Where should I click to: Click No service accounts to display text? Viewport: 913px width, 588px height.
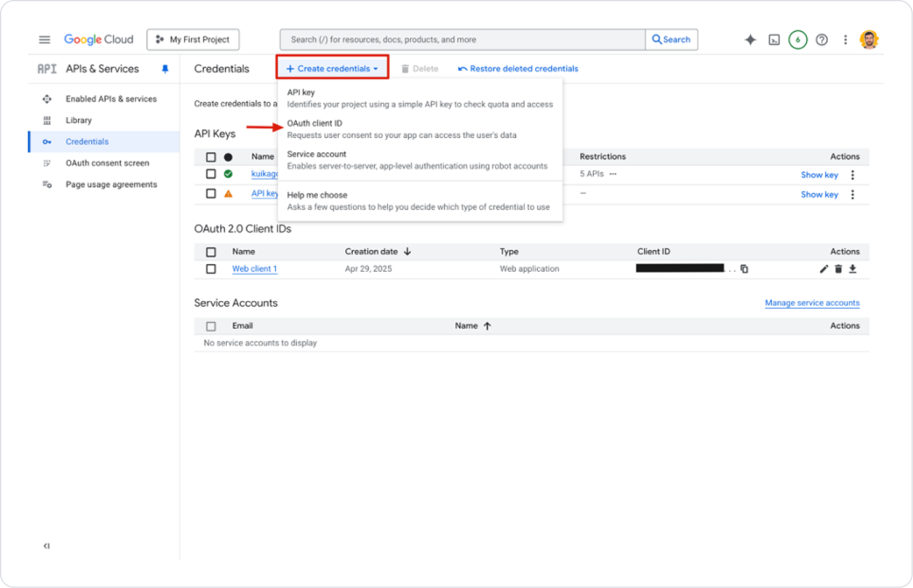click(260, 343)
